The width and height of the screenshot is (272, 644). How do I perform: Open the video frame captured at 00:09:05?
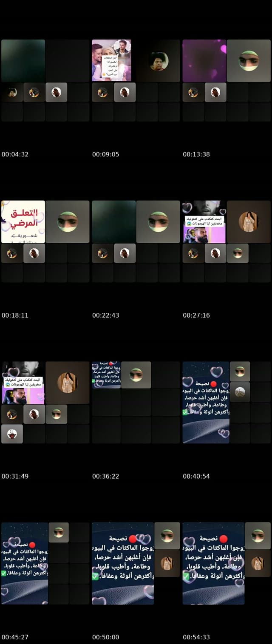[136, 80]
